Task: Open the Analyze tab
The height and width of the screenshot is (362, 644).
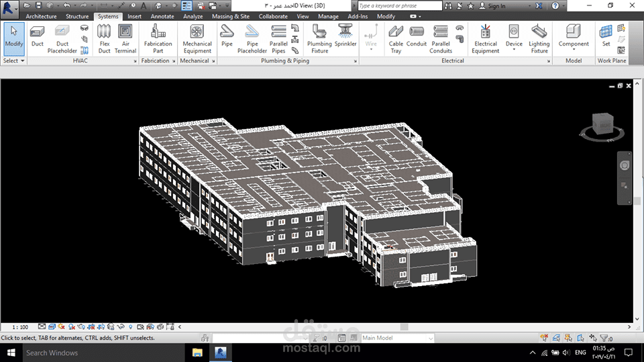Action: pos(193,16)
